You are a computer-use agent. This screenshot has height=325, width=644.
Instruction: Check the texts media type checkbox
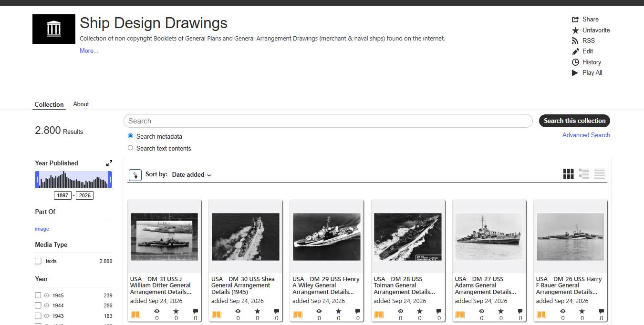point(38,261)
